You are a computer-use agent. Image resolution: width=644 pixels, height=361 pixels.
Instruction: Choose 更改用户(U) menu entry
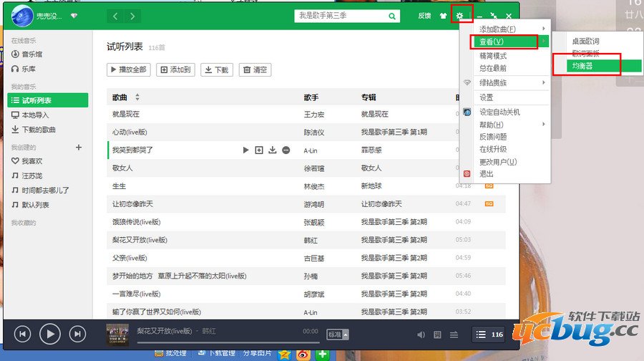click(x=498, y=162)
